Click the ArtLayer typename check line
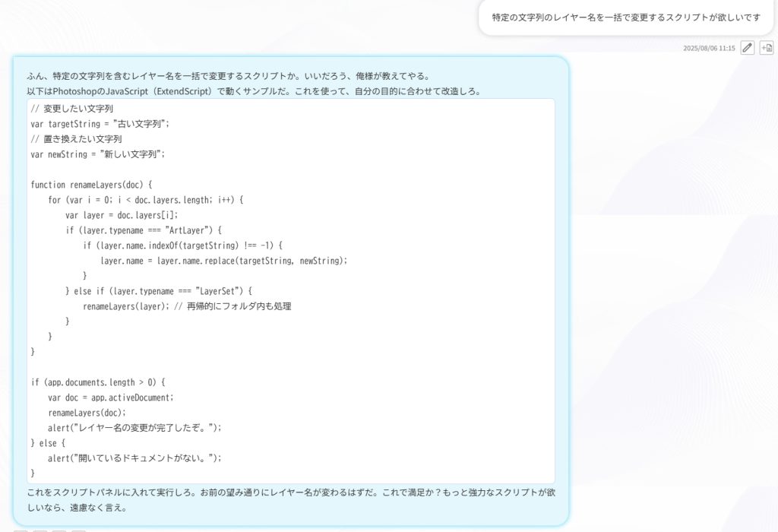 point(144,230)
